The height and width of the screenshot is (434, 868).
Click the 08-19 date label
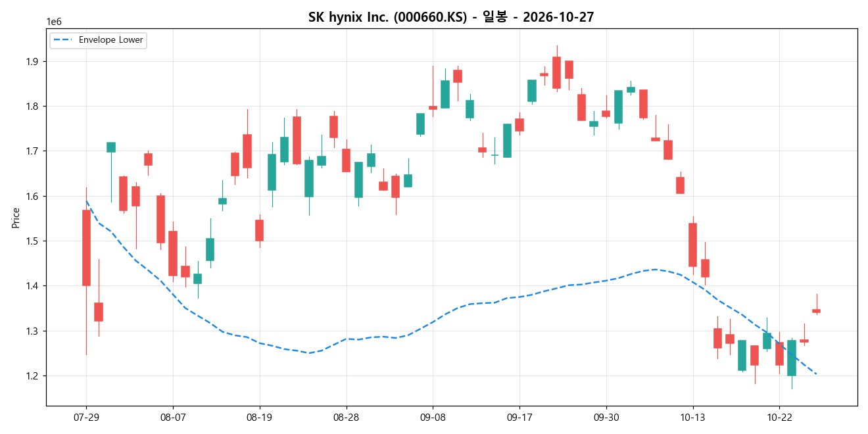click(260, 417)
